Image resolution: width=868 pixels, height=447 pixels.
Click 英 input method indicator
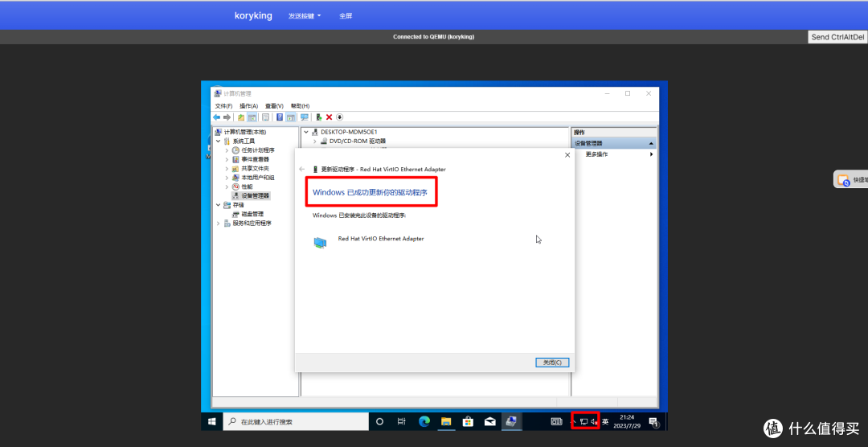click(605, 421)
